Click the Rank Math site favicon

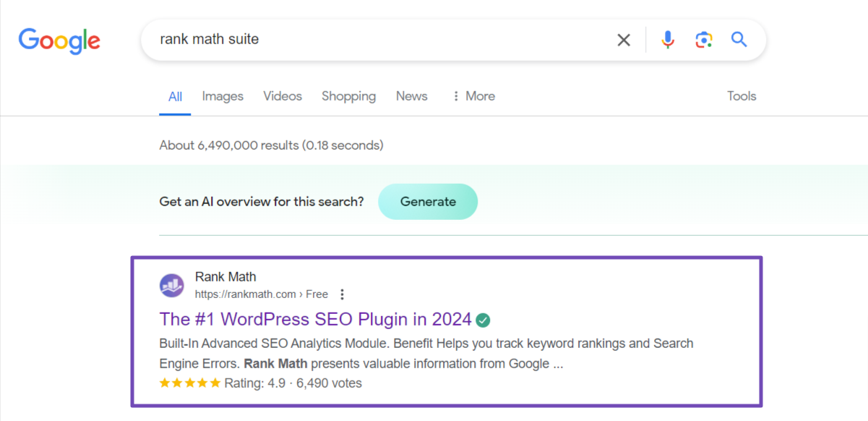coord(171,285)
